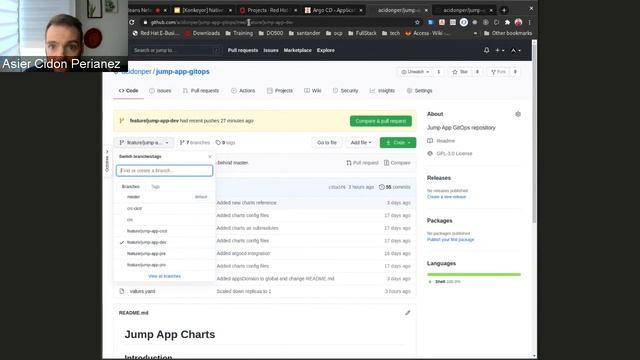Switch to the Argo CD browser tab

pos(334,10)
